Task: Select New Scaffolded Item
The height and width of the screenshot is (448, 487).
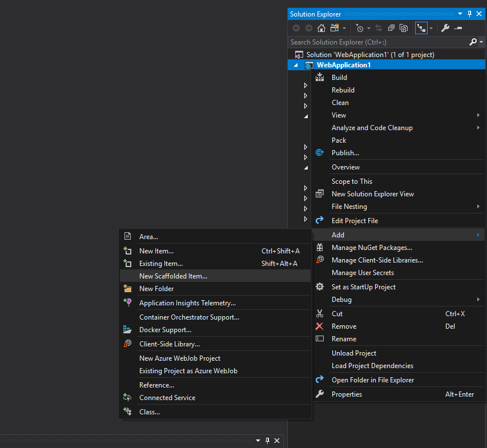Action: 215,276
